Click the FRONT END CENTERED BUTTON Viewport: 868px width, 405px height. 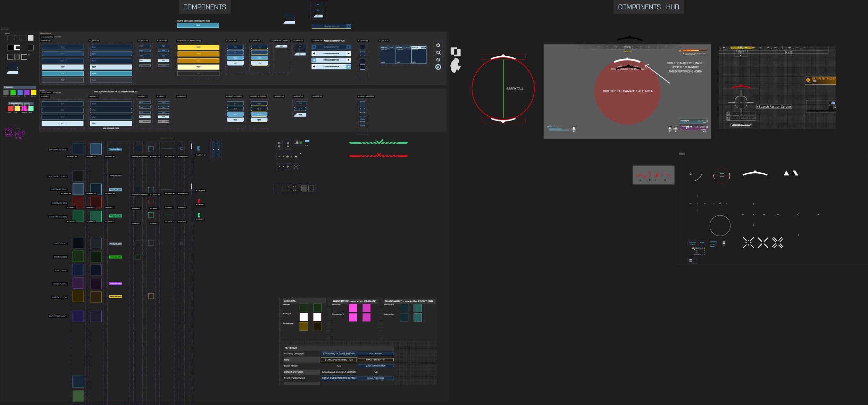[339, 378]
